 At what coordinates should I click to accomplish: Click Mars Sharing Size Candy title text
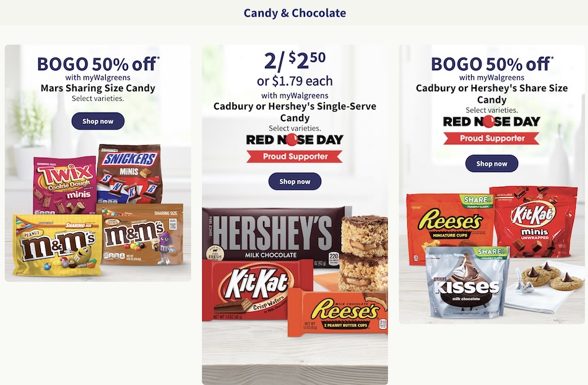tap(98, 88)
